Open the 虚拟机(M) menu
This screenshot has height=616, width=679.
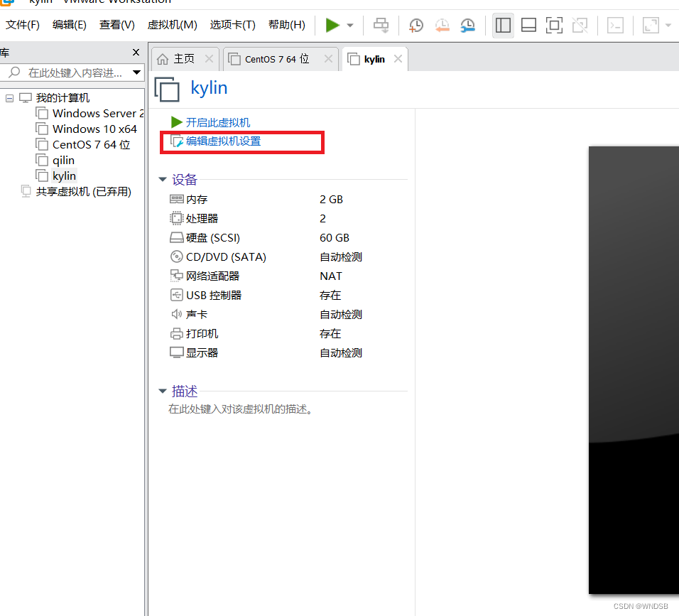pos(173,25)
